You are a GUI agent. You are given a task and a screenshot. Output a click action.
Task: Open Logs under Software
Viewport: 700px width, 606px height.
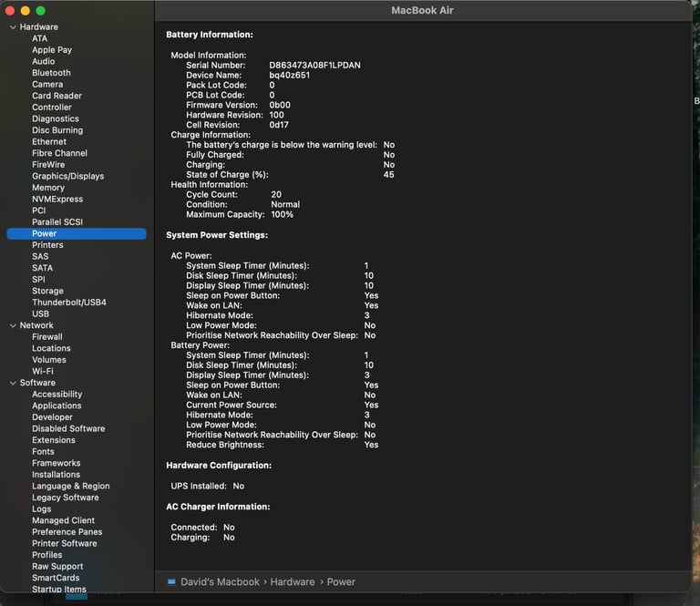click(42, 509)
